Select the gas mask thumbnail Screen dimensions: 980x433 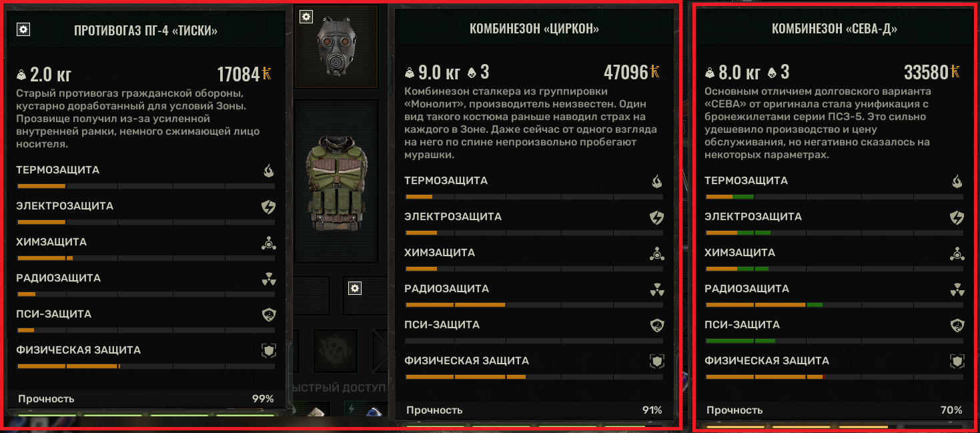click(x=336, y=47)
